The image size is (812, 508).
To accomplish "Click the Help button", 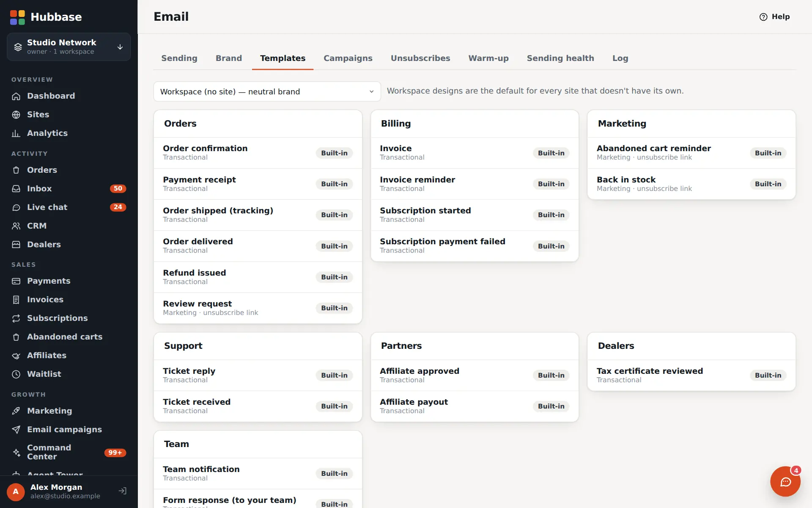I will coord(774,17).
